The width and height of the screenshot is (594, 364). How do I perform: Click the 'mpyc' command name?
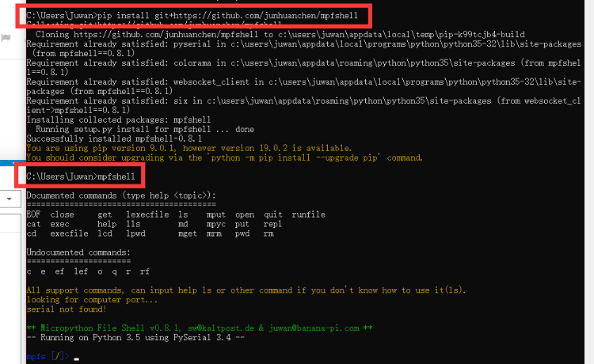216,224
